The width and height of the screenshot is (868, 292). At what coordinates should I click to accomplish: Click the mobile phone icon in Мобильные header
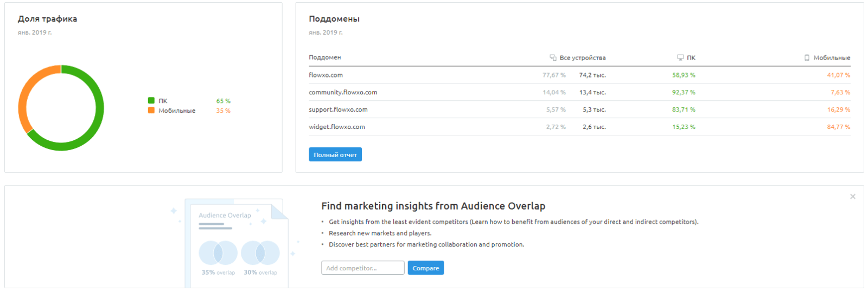[x=807, y=57]
